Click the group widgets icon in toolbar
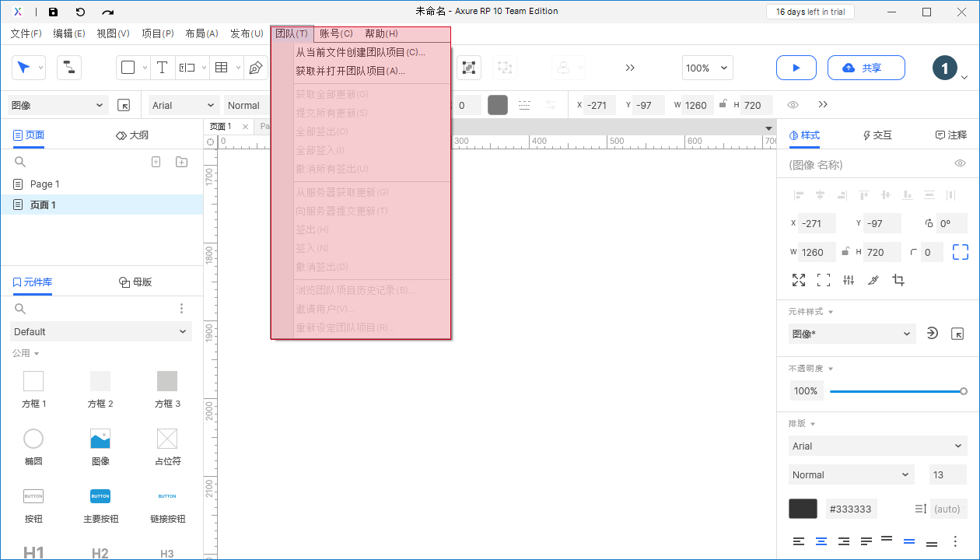Viewport: 980px width, 560px height. click(468, 68)
